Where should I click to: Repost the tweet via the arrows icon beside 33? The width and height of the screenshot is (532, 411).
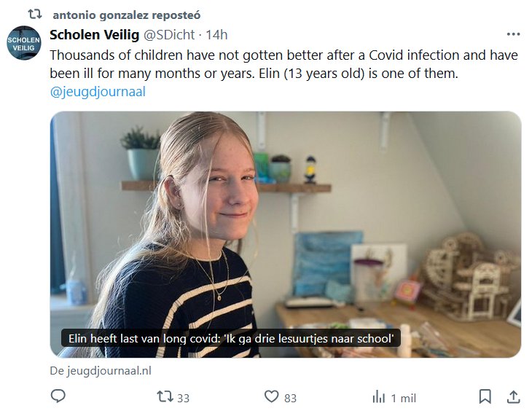tap(165, 396)
